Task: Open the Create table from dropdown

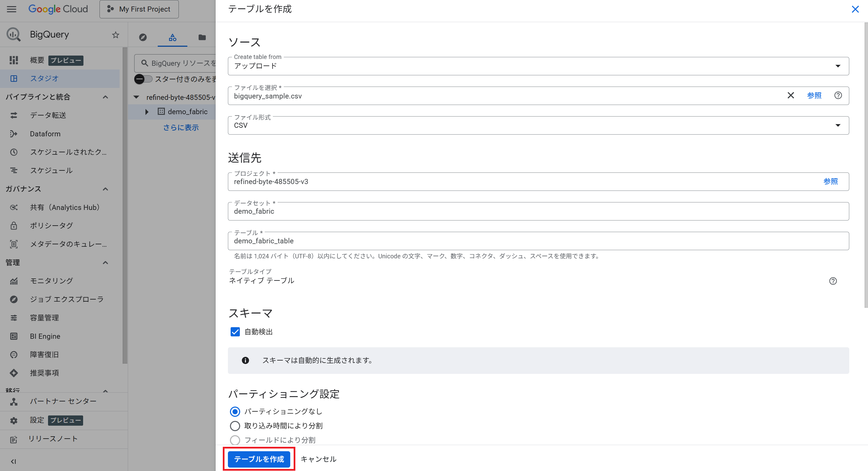Action: click(538, 66)
